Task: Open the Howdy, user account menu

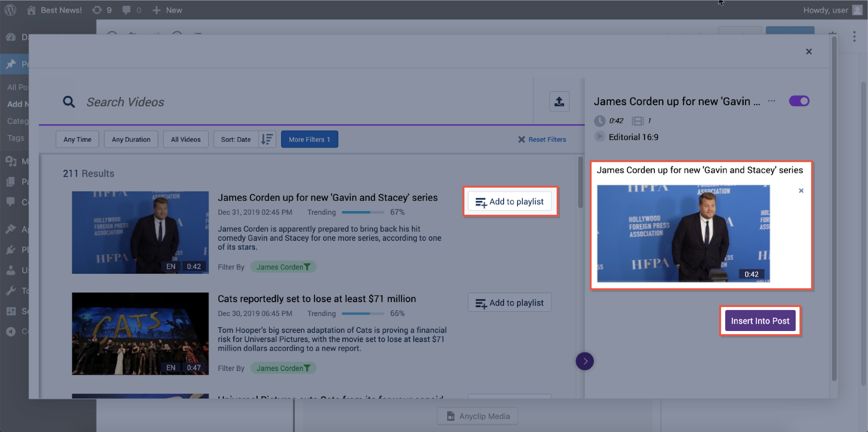Action: click(832, 10)
